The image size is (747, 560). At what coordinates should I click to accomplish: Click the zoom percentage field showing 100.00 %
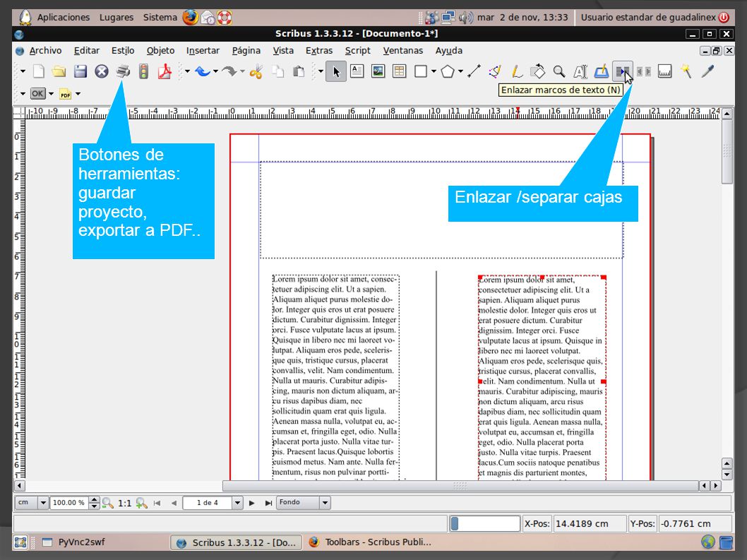(70, 503)
